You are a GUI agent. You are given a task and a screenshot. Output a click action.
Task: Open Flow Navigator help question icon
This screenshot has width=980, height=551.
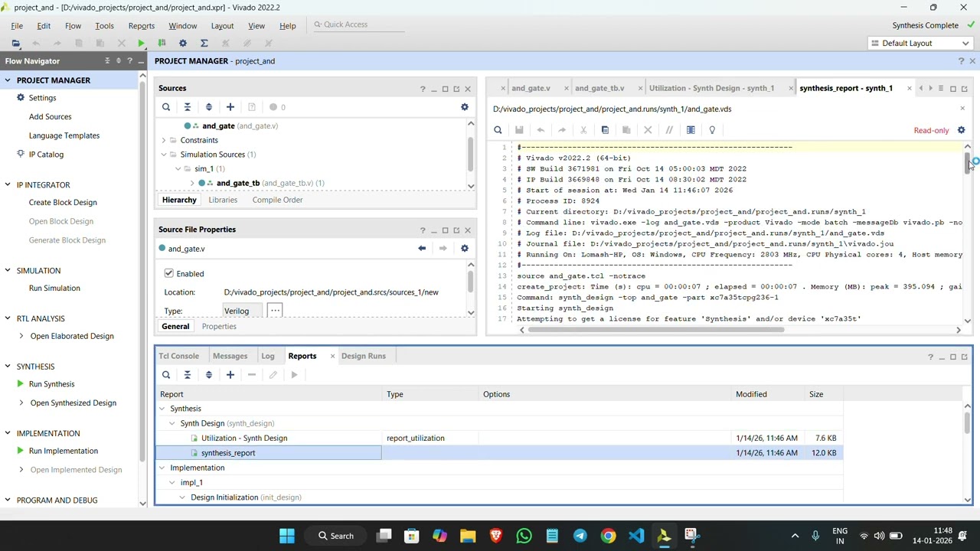[x=129, y=60]
